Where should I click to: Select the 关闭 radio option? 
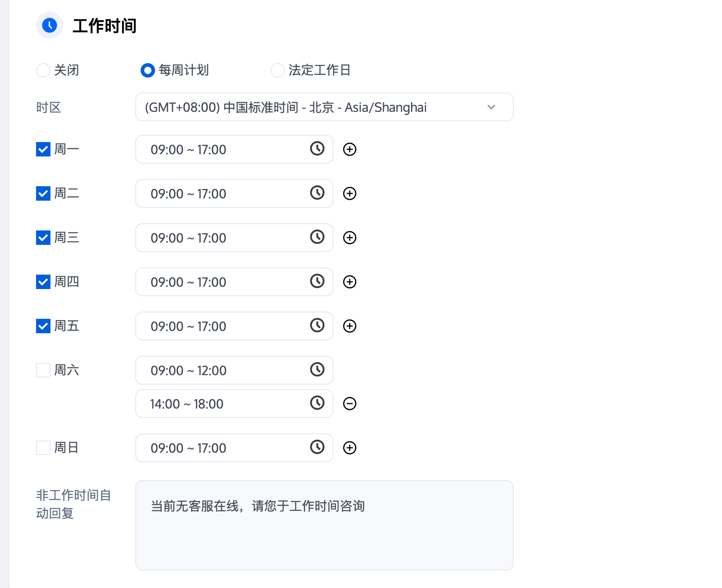pos(43,70)
